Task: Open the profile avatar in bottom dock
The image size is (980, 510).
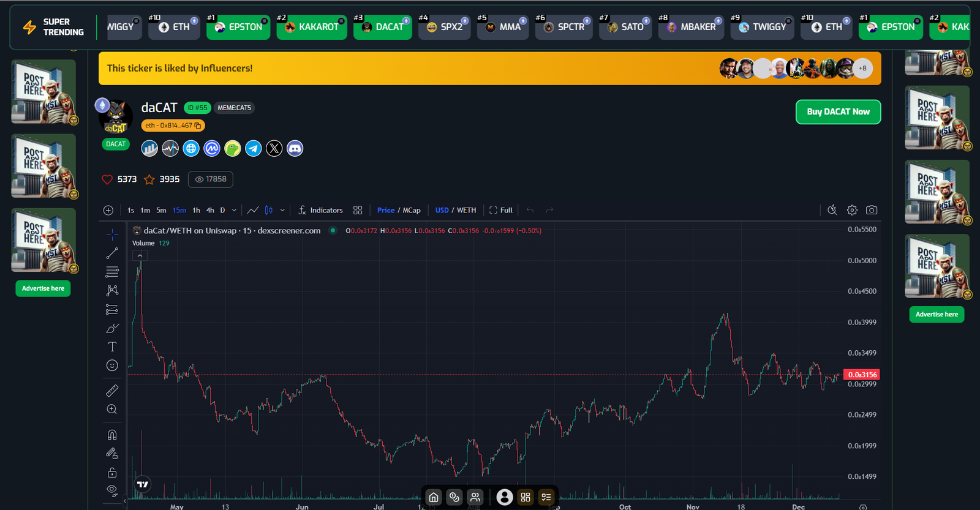Action: click(505, 497)
